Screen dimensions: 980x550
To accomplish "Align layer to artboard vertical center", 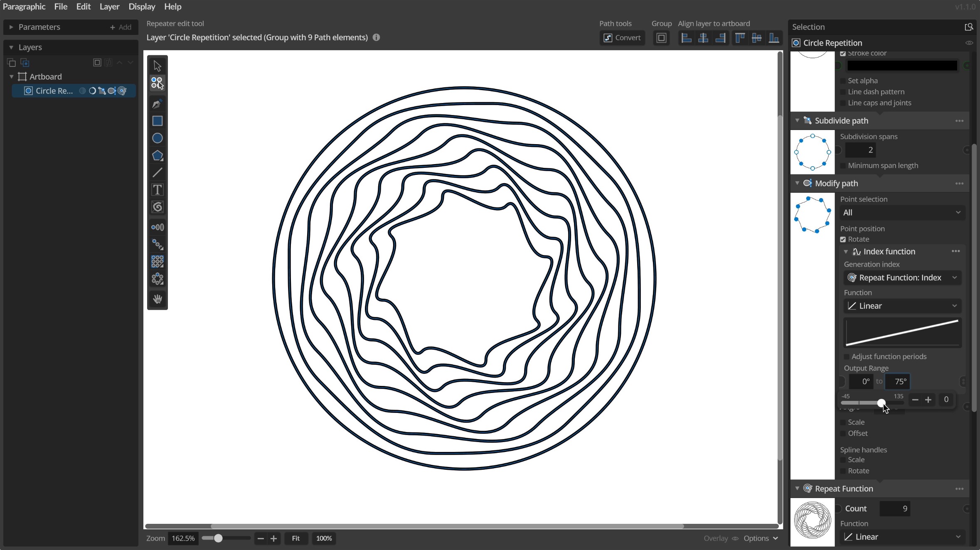I will coord(757,38).
